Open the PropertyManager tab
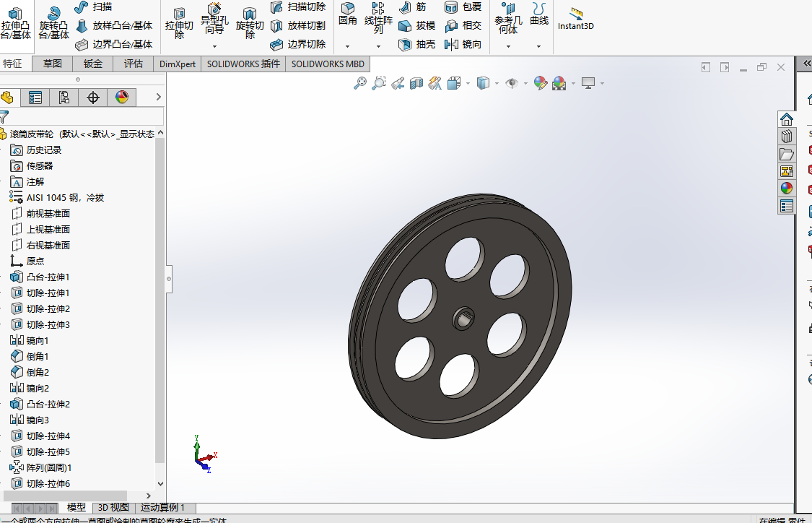 coord(35,98)
